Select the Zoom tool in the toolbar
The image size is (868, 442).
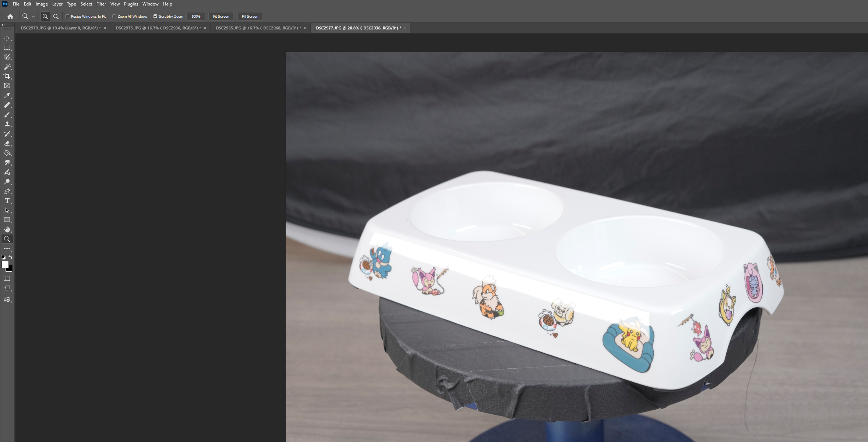coord(7,239)
